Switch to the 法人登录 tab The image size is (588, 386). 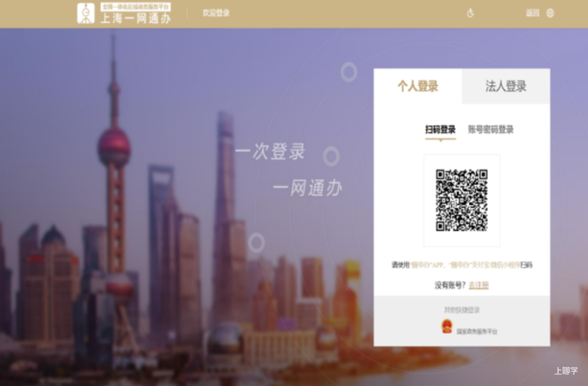point(506,86)
